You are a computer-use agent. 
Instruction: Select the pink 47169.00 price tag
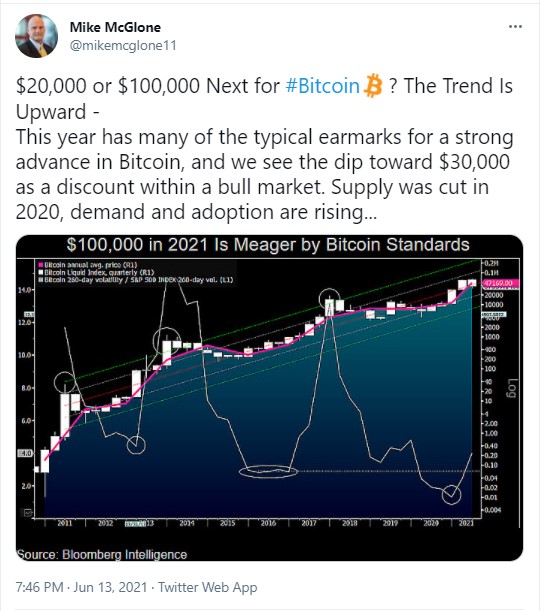(x=500, y=283)
